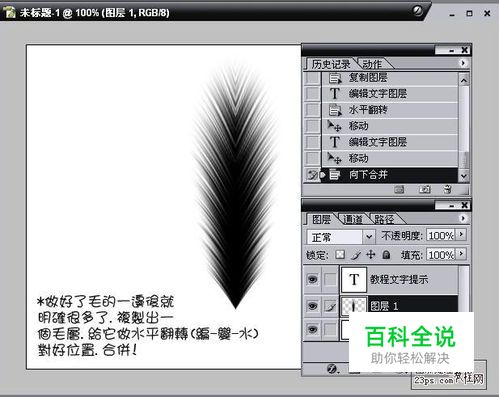Image resolution: width=499 pixels, height=397 pixels.
Task: Set history brush source for 水平翻转
Action: pyautogui.click(x=312, y=110)
